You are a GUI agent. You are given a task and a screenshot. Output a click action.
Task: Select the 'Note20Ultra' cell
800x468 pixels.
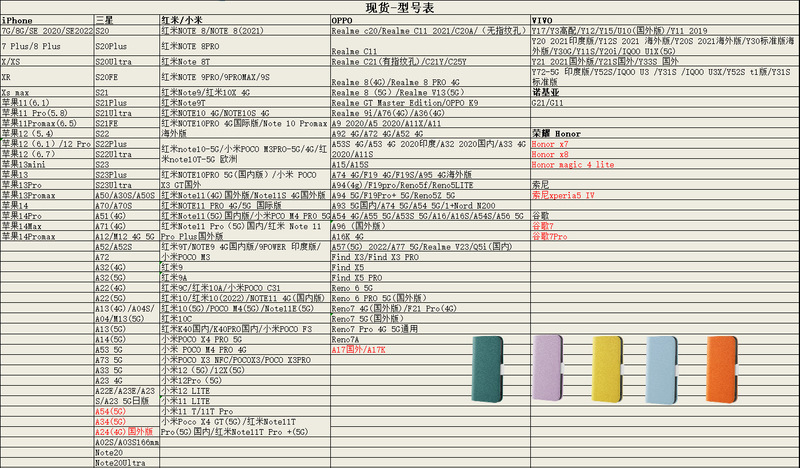point(127,463)
